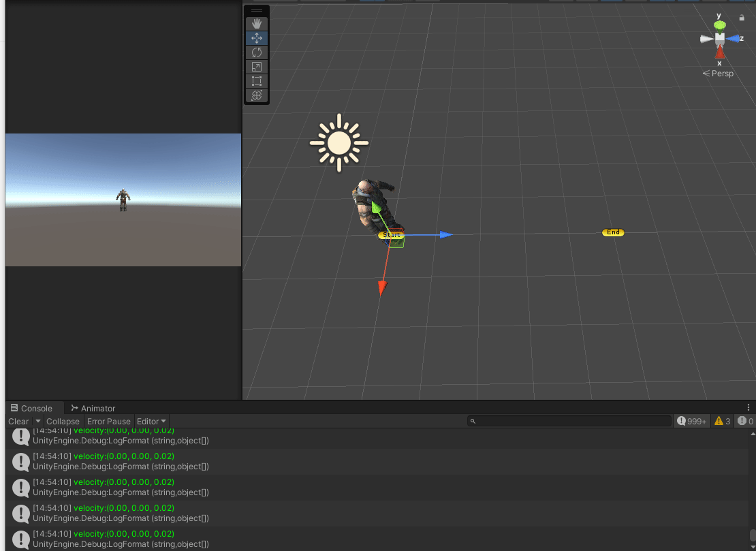Select the Hand view tool
Image resolution: width=756 pixels, height=551 pixels.
coord(257,24)
